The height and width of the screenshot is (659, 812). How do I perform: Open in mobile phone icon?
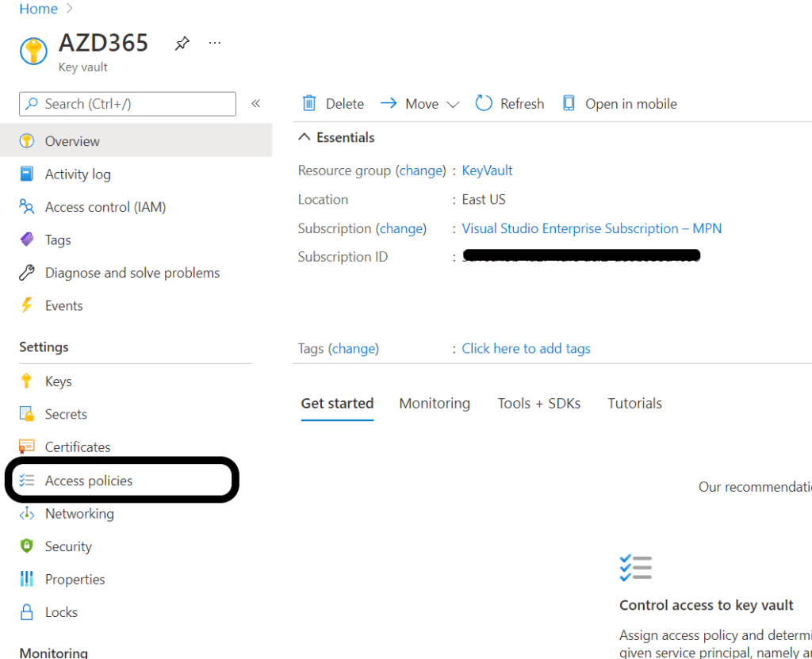pos(569,104)
